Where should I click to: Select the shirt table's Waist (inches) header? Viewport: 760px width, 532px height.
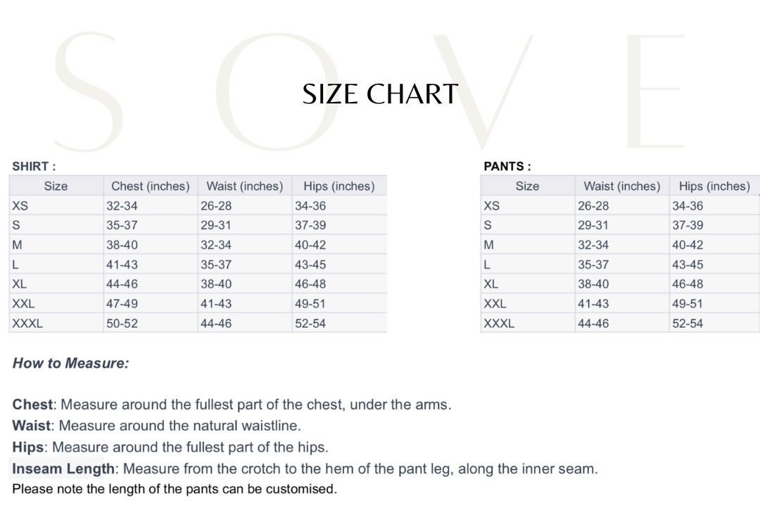point(244,186)
